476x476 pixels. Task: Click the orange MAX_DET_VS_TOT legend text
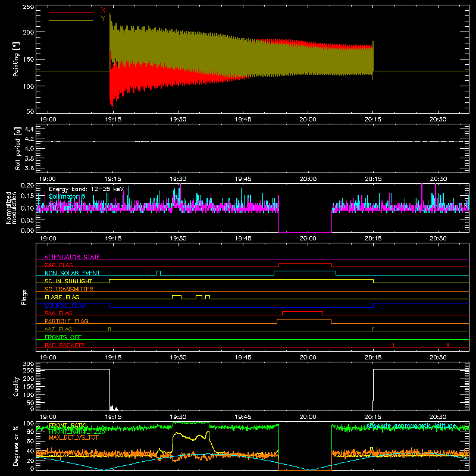[73, 437]
